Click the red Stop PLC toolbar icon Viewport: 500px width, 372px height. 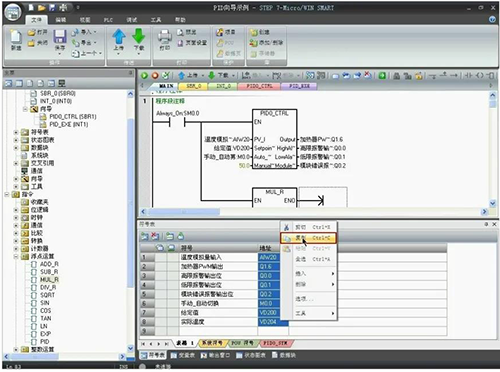pos(155,75)
